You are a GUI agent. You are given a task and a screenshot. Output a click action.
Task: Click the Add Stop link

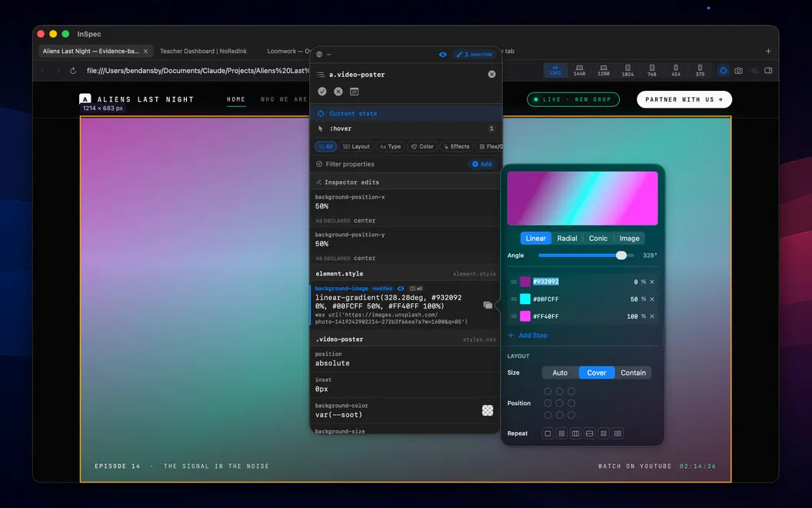527,336
